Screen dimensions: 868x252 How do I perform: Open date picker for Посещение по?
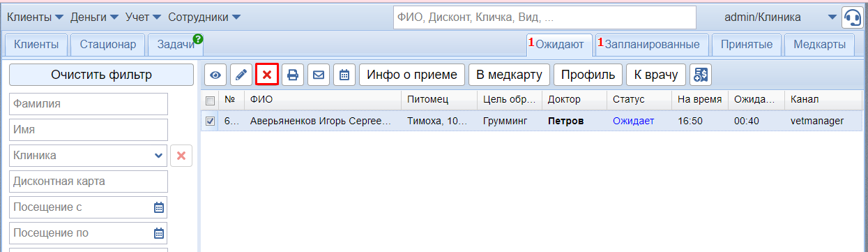[x=158, y=233]
